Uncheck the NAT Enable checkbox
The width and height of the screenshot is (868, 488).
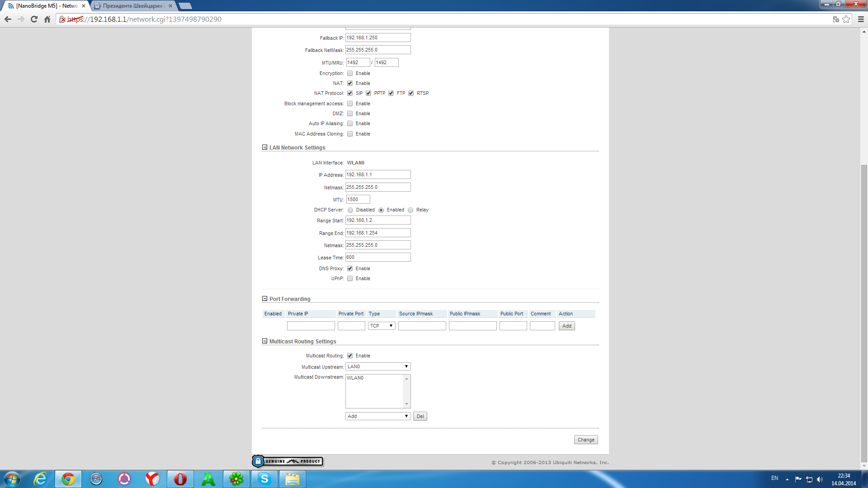coord(350,83)
